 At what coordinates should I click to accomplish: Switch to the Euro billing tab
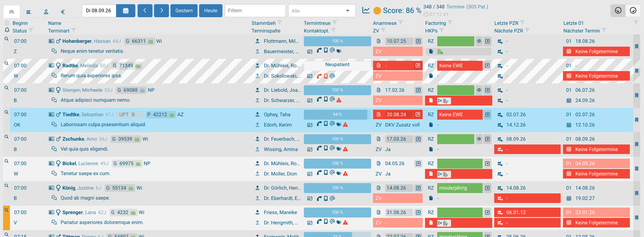pyautogui.click(x=63, y=11)
